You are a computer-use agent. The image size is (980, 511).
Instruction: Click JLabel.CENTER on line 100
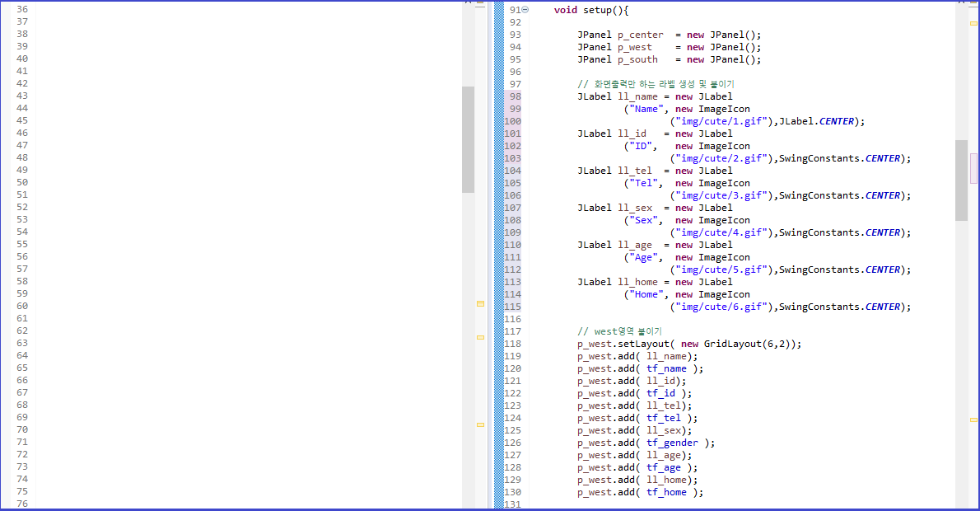coord(816,121)
